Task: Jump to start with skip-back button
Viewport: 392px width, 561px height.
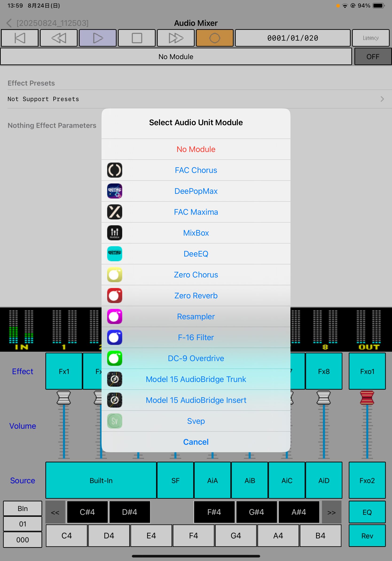Action: click(20, 38)
